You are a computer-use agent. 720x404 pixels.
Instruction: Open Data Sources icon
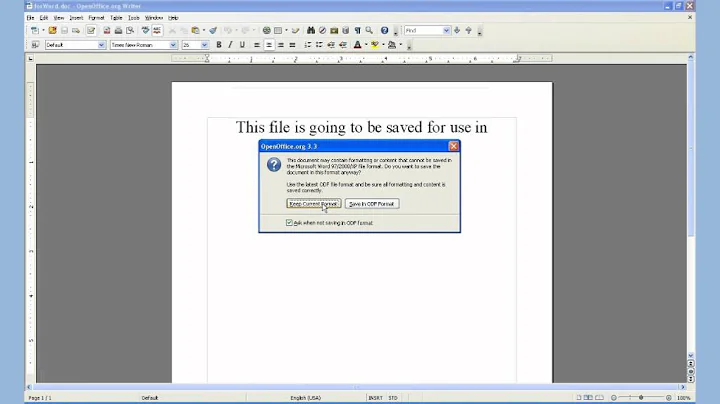coord(345,30)
